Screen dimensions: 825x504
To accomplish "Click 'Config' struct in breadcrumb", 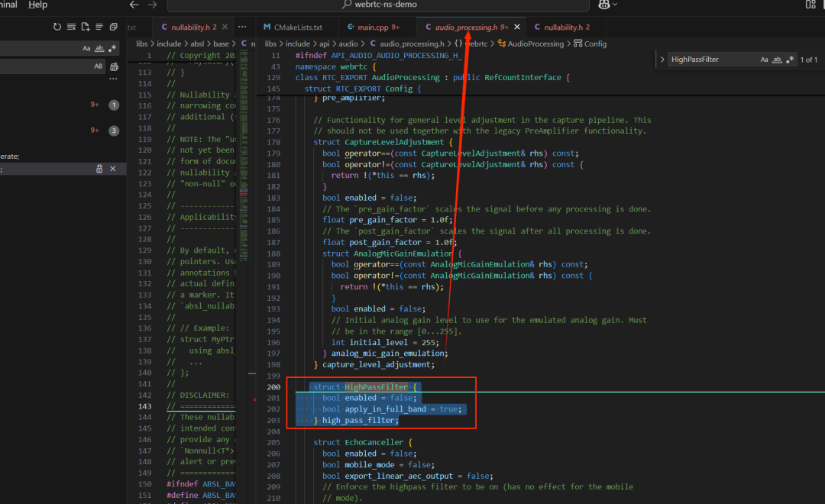I will (x=595, y=44).
